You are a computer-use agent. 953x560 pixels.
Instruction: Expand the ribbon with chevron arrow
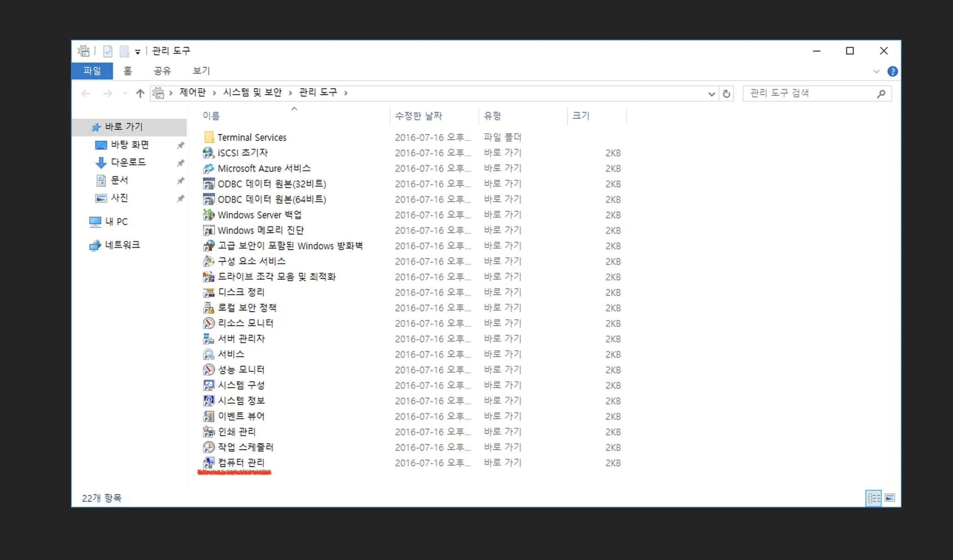click(x=877, y=71)
